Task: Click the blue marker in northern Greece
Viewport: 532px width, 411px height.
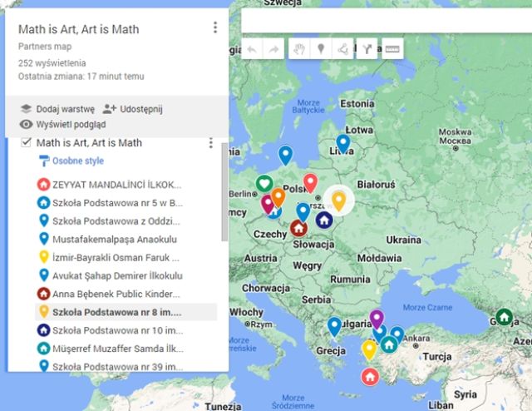Action: click(x=334, y=327)
